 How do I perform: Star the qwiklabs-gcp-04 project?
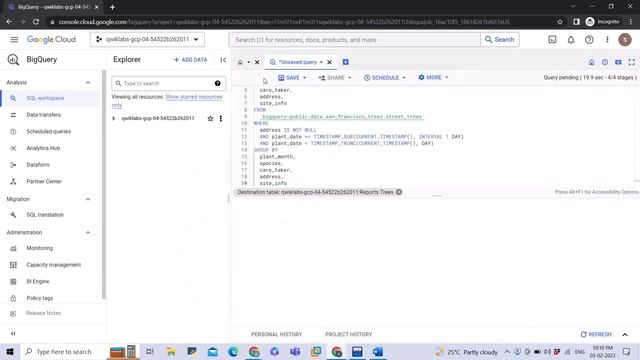coord(210,118)
